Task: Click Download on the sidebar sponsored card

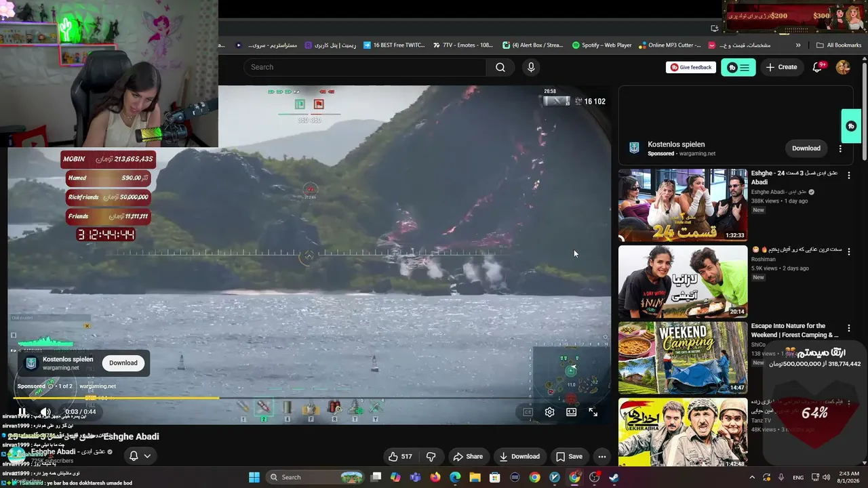Action: 806,148
